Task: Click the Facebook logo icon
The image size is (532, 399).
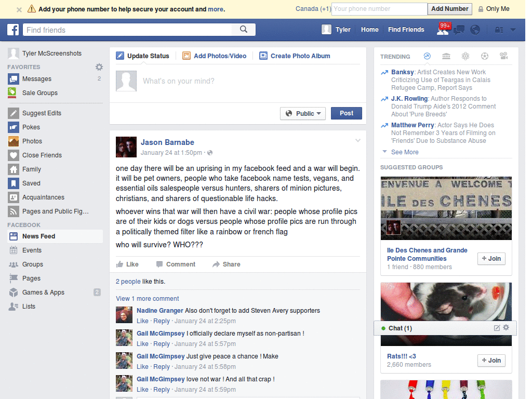Action: pos(13,30)
